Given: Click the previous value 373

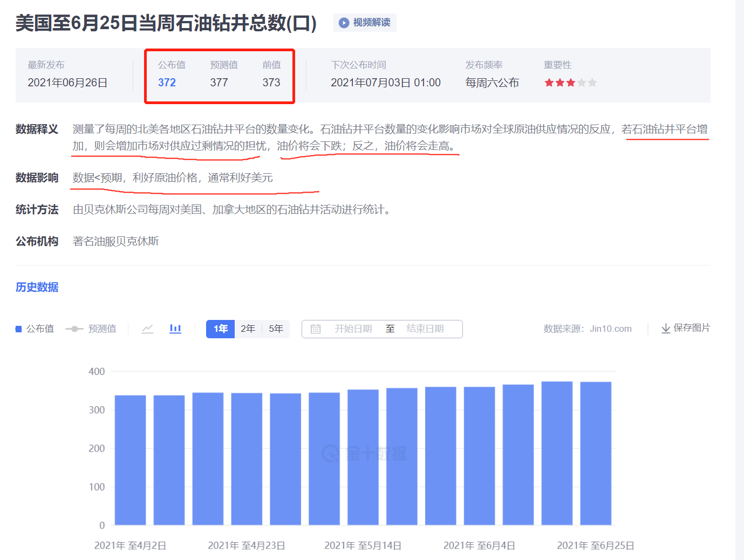Looking at the screenshot, I should (x=271, y=83).
